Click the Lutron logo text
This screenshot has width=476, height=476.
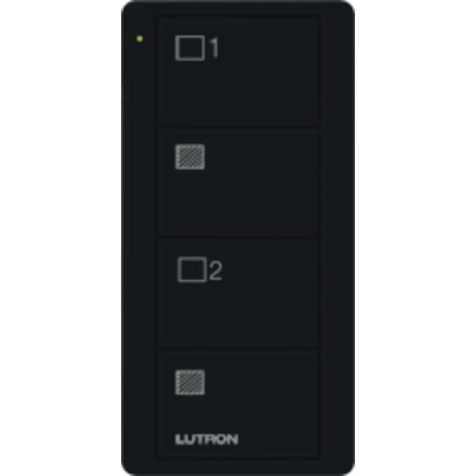point(207,439)
